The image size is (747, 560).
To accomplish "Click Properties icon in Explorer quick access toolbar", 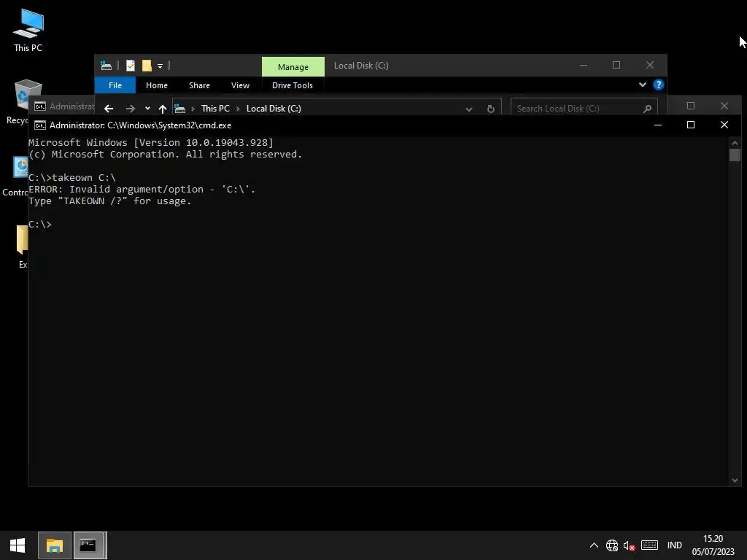I will coord(130,66).
